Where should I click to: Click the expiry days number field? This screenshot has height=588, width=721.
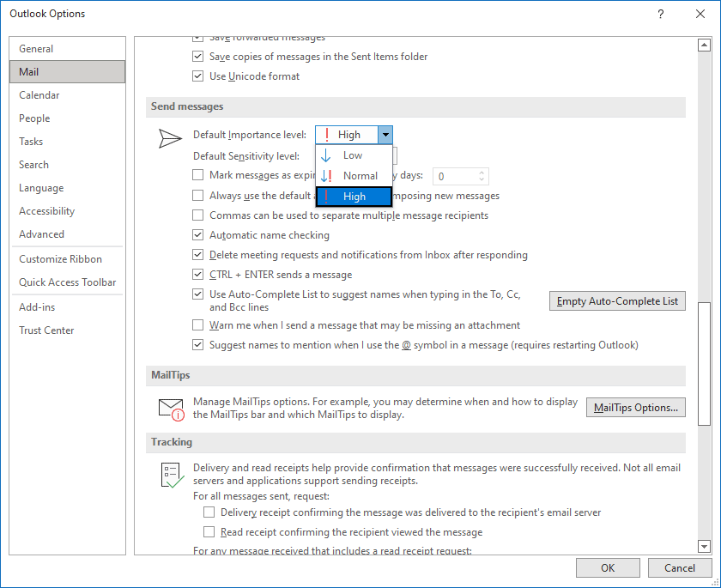455,176
